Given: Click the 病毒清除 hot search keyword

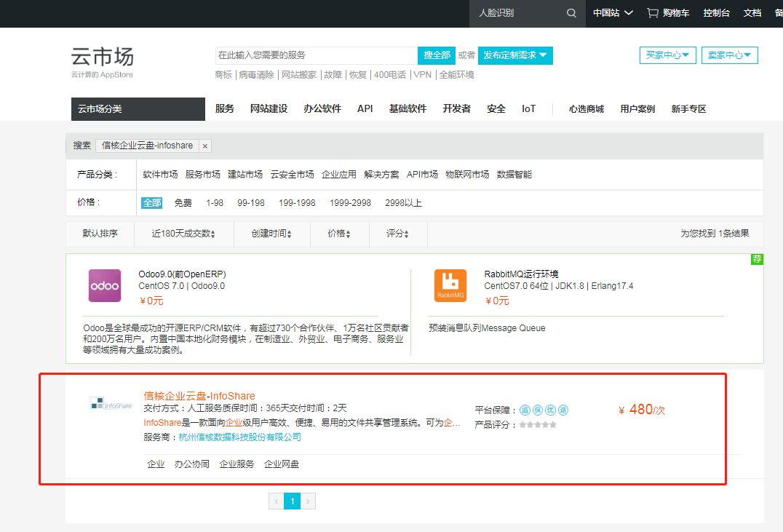Looking at the screenshot, I should tap(256, 75).
